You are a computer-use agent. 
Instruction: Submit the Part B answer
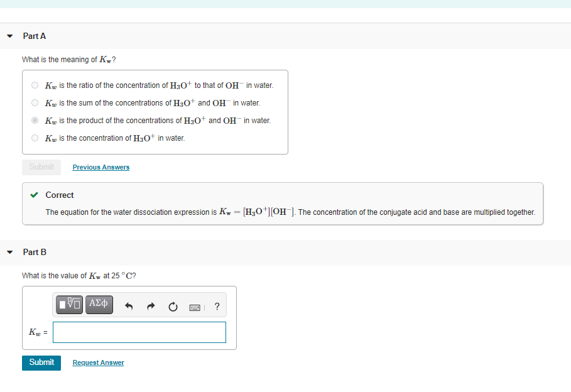click(41, 362)
